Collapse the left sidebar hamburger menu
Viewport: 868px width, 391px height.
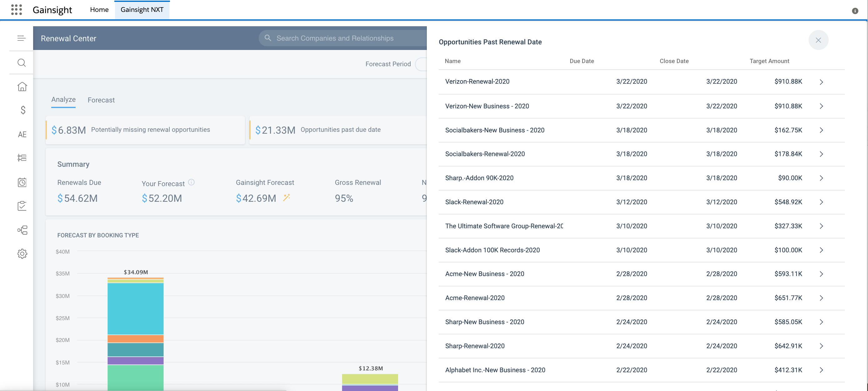pos(22,38)
